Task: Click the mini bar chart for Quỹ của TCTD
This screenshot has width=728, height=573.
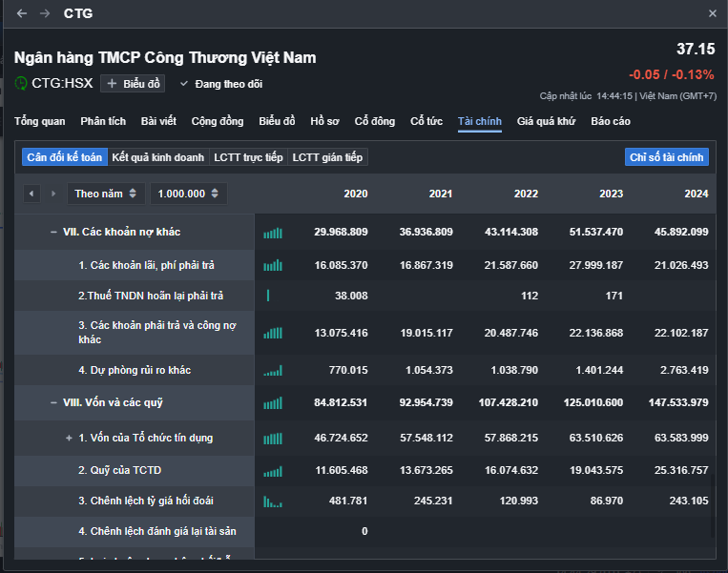Action: pyautogui.click(x=273, y=471)
